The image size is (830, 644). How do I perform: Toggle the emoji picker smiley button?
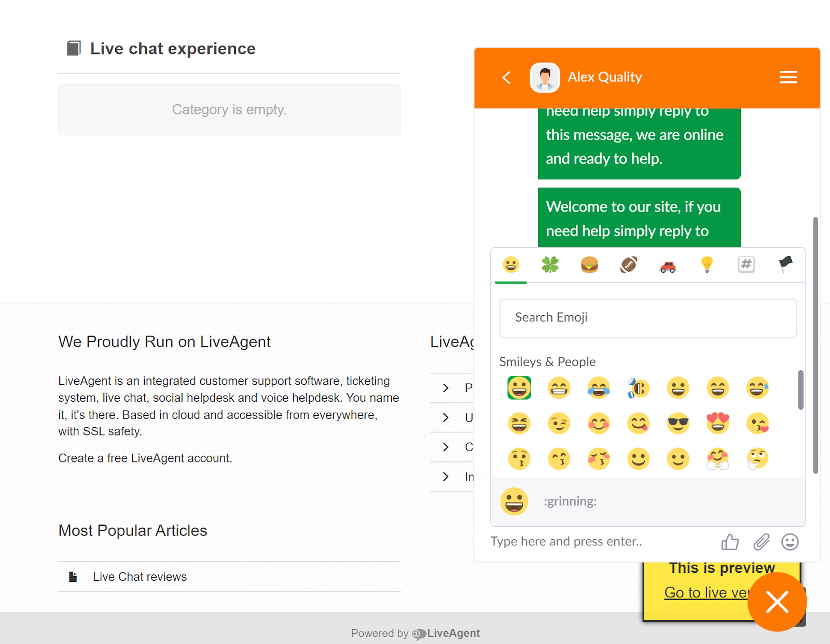point(790,542)
